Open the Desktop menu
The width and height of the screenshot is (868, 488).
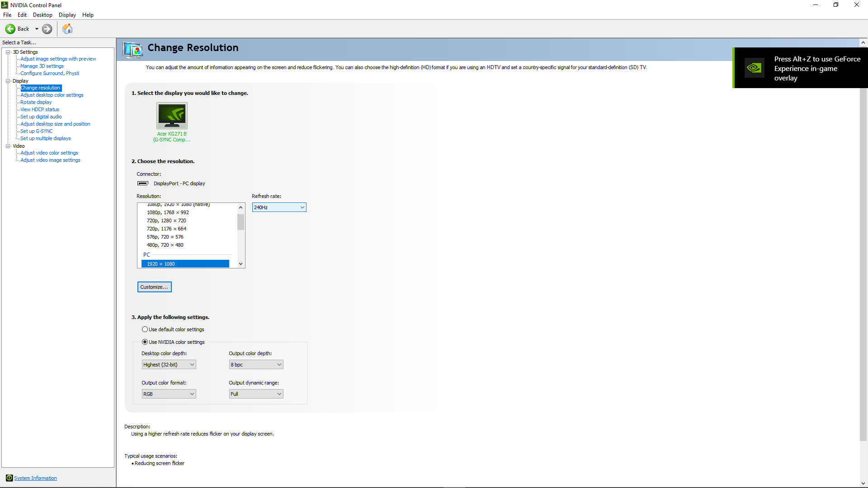(x=42, y=15)
